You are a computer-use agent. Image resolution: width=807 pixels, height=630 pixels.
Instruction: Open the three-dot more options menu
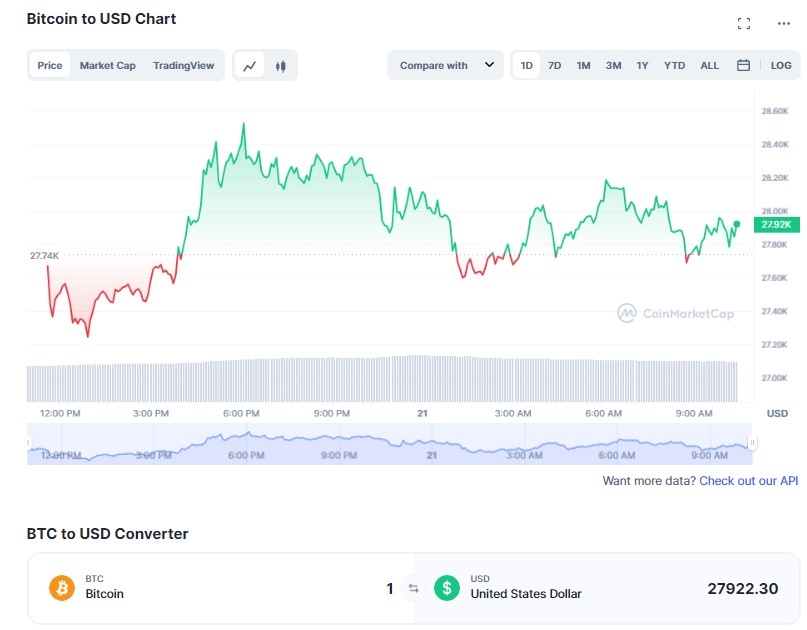(783, 23)
